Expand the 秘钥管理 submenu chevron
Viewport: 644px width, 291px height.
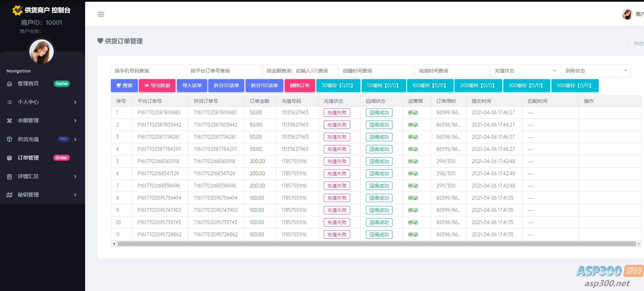click(75, 195)
